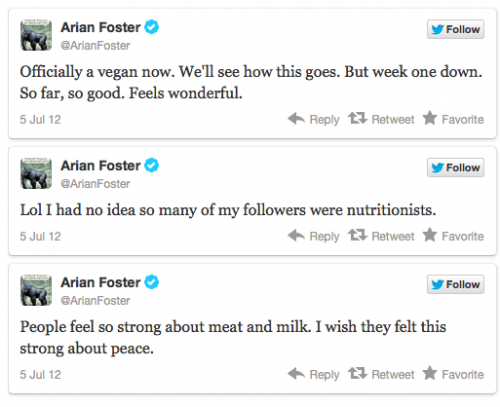Click the reply arrow icon on vegan tweet
The width and height of the screenshot is (500, 407).
(296, 119)
